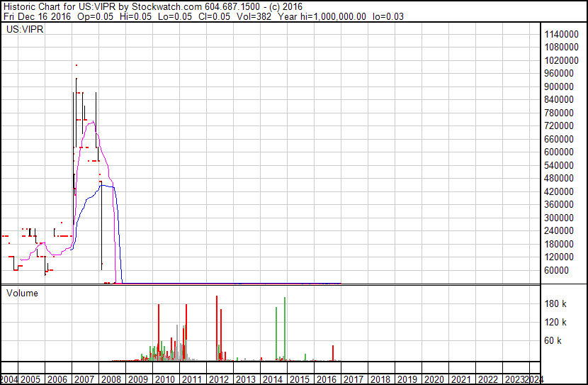Select the 2013 label on time axis

click(x=246, y=379)
